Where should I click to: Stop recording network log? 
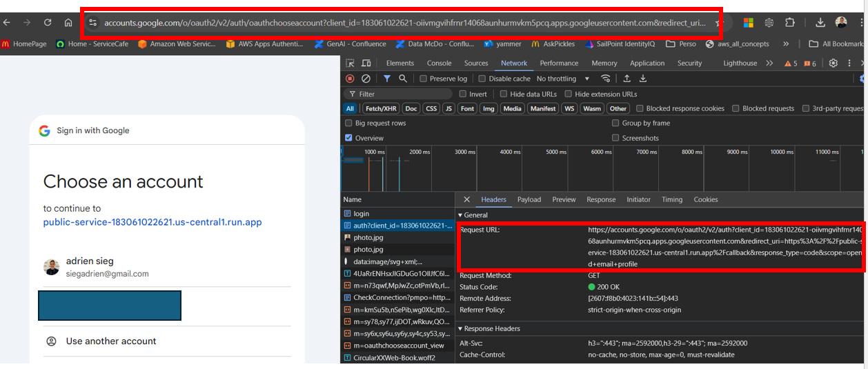(350, 79)
